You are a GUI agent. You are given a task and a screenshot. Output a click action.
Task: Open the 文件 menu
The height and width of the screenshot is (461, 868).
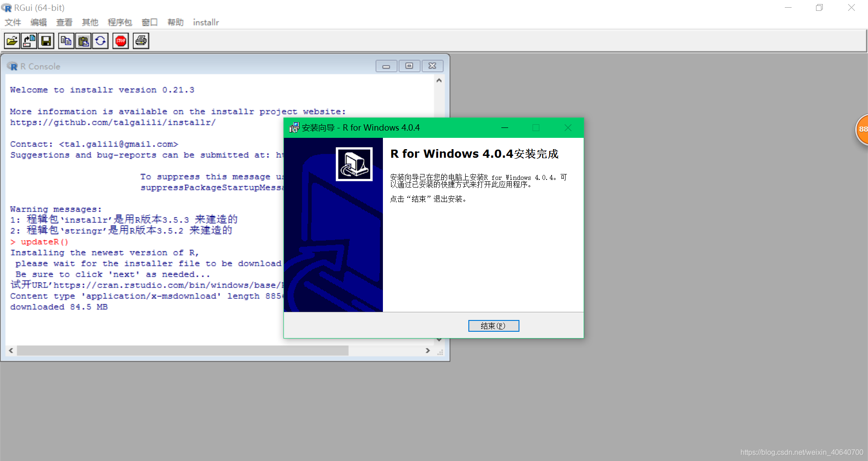[13, 22]
